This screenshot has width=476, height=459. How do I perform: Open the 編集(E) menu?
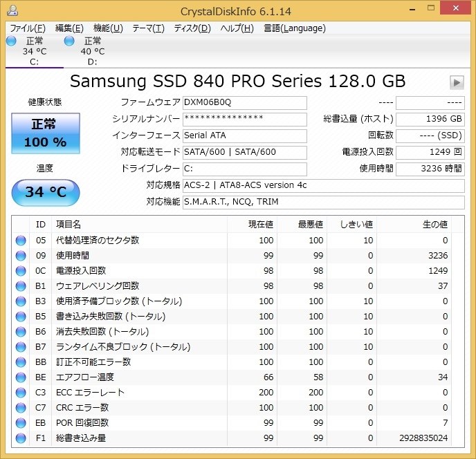[69, 28]
